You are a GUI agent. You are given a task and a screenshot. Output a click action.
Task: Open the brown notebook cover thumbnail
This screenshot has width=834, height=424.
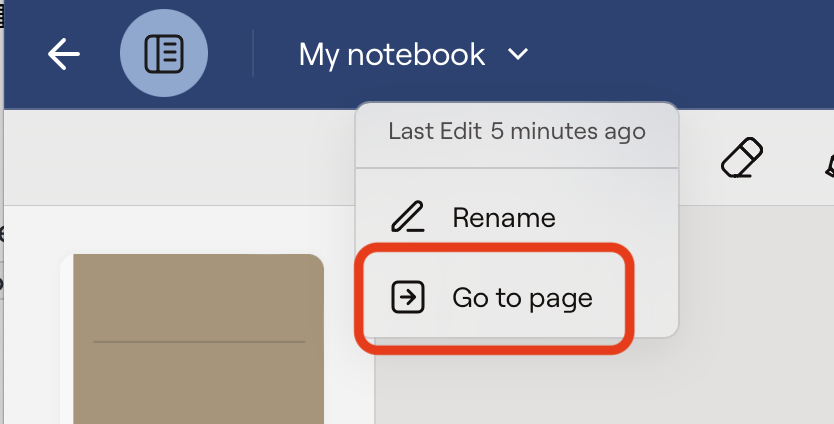(x=198, y=300)
